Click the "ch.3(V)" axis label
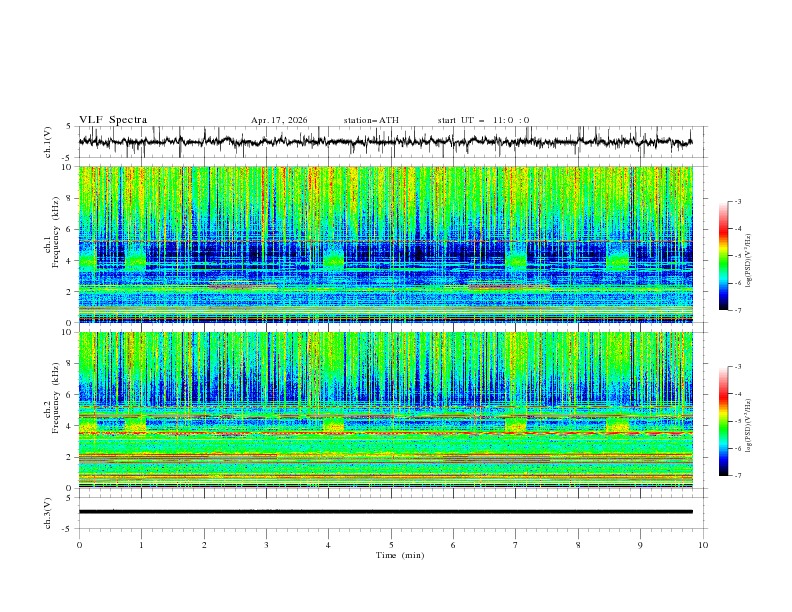Screen dimensions: 792x612 click(x=48, y=513)
